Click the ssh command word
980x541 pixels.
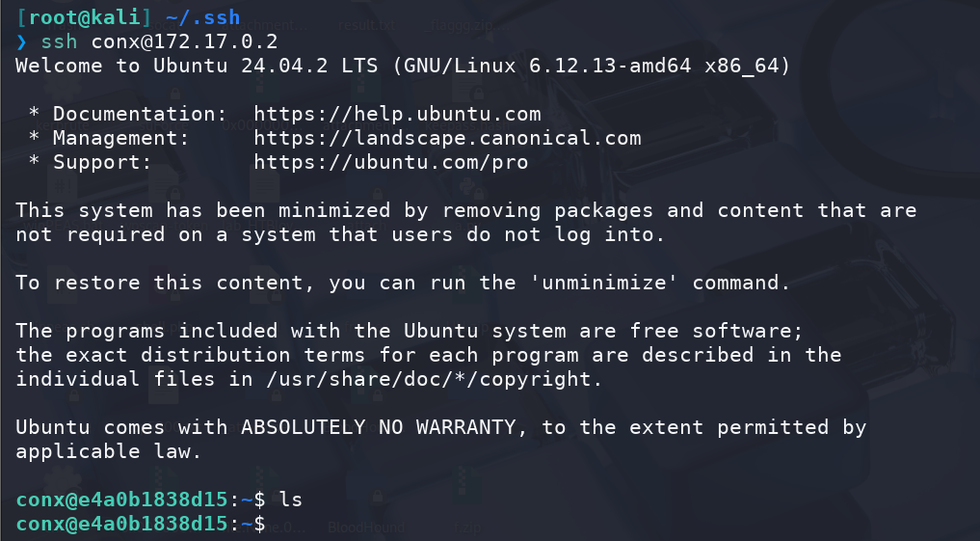coord(60,41)
